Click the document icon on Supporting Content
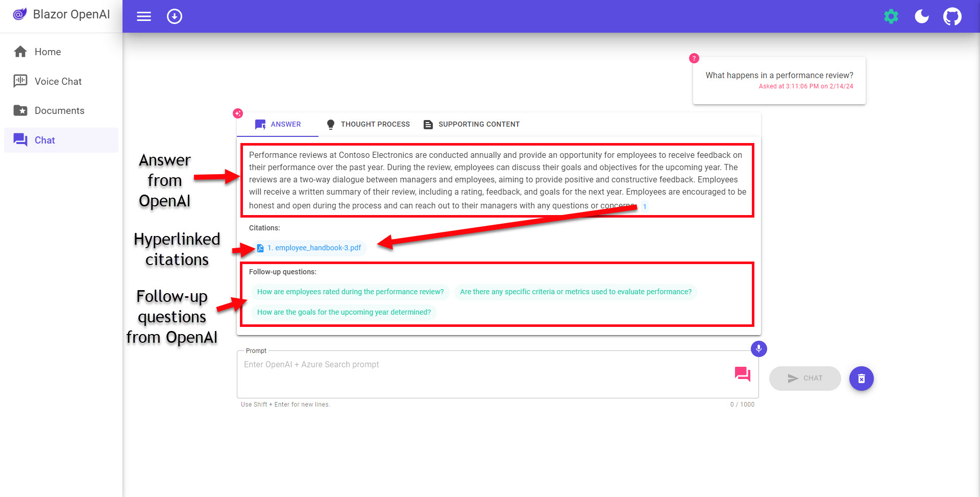This screenshot has height=497, width=980. point(428,124)
